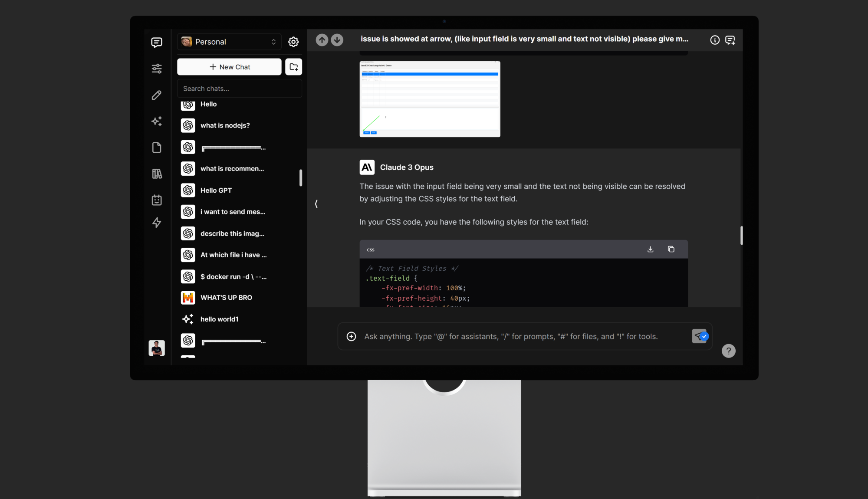868x499 pixels.
Task: Open the tools lightning bolt icon
Action: click(157, 223)
